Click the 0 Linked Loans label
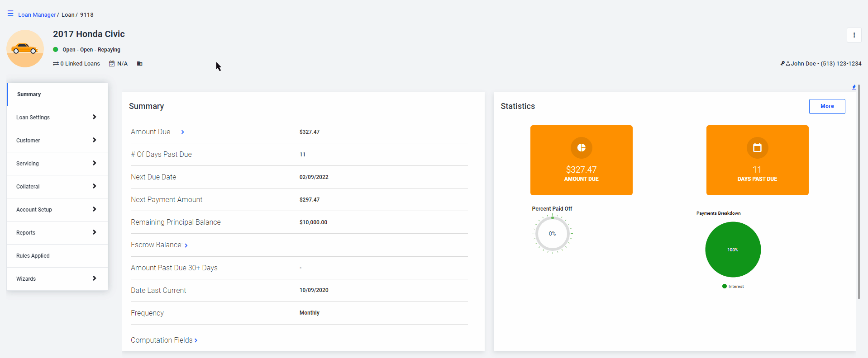Screen dimensions: 868x358 [80, 64]
